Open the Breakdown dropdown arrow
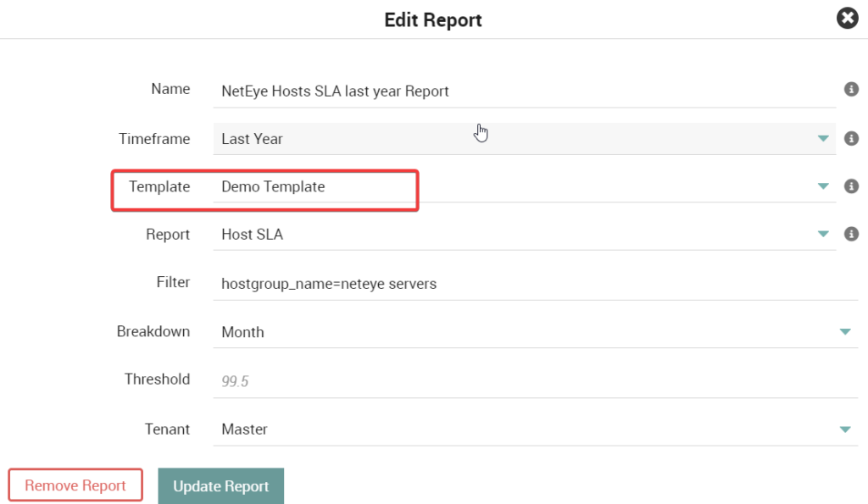868x504 pixels. (845, 332)
